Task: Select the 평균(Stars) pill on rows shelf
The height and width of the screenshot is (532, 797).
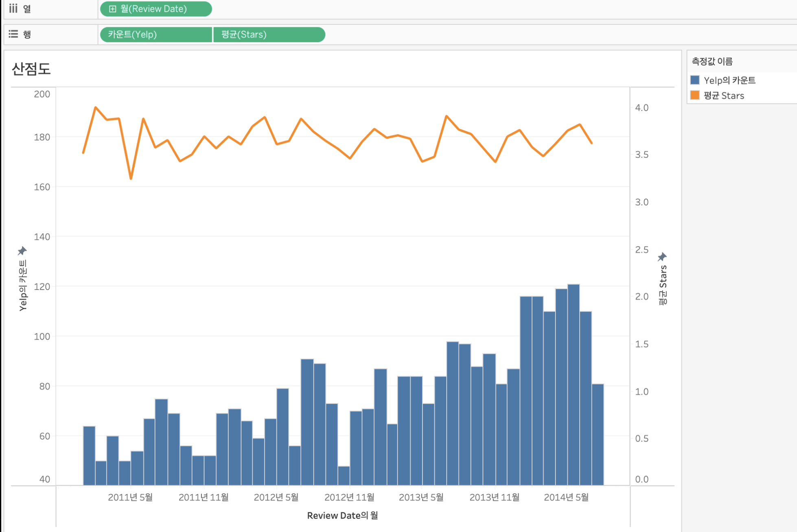Action: click(269, 35)
